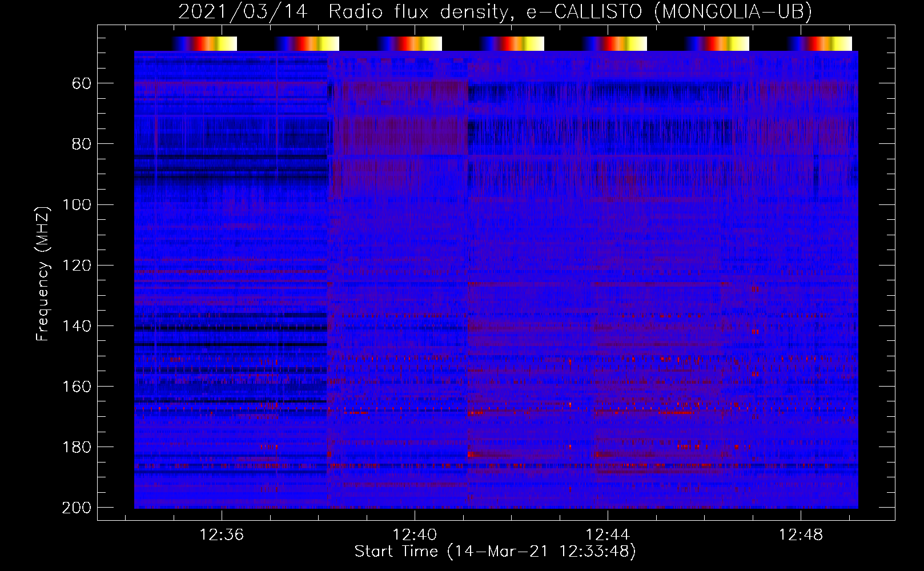The width and height of the screenshot is (924, 571).
Task: Click the 'Start Time (14-Mar-21 12:33:48)' label
Action: coord(495,552)
